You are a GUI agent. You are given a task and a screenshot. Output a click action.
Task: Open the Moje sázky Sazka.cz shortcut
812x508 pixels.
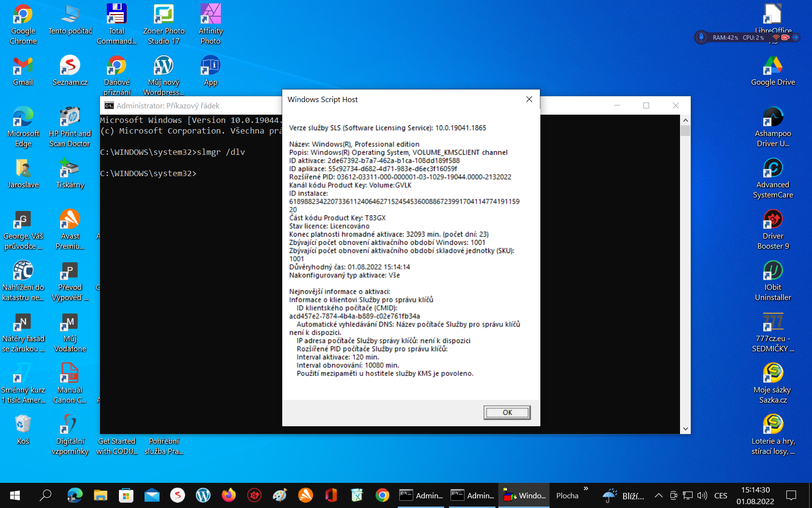pyautogui.click(x=773, y=383)
